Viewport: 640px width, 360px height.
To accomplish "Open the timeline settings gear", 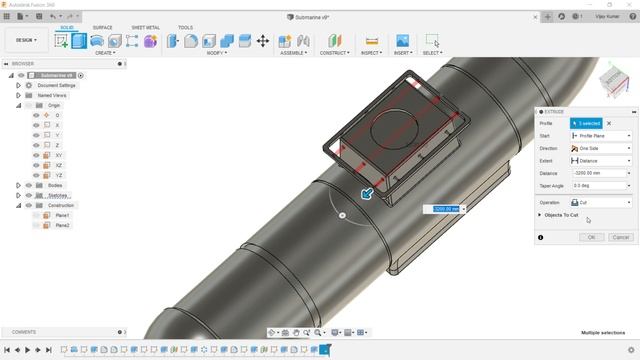I will [631, 350].
